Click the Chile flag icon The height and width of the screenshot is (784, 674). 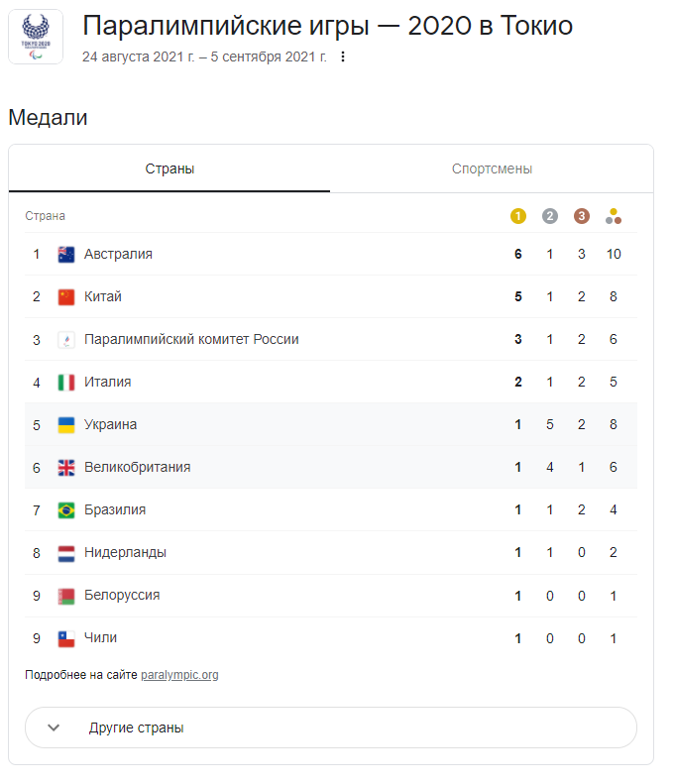(66, 637)
